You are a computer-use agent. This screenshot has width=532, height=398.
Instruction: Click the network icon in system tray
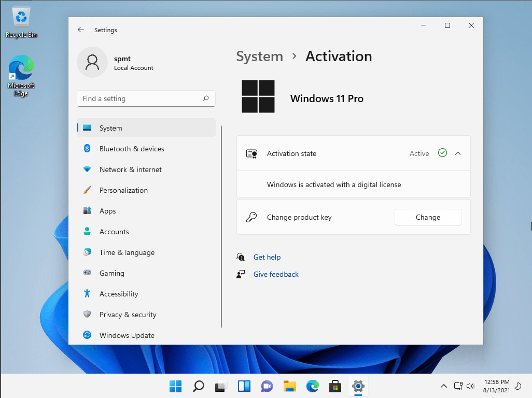(x=458, y=386)
